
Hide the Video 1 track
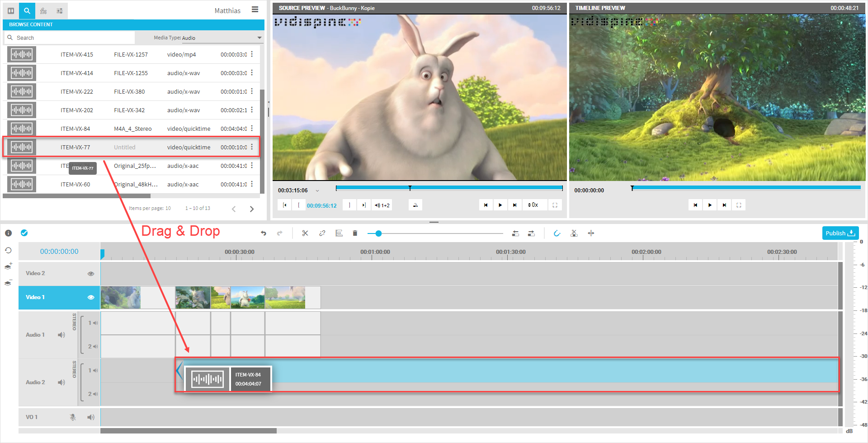(91, 297)
